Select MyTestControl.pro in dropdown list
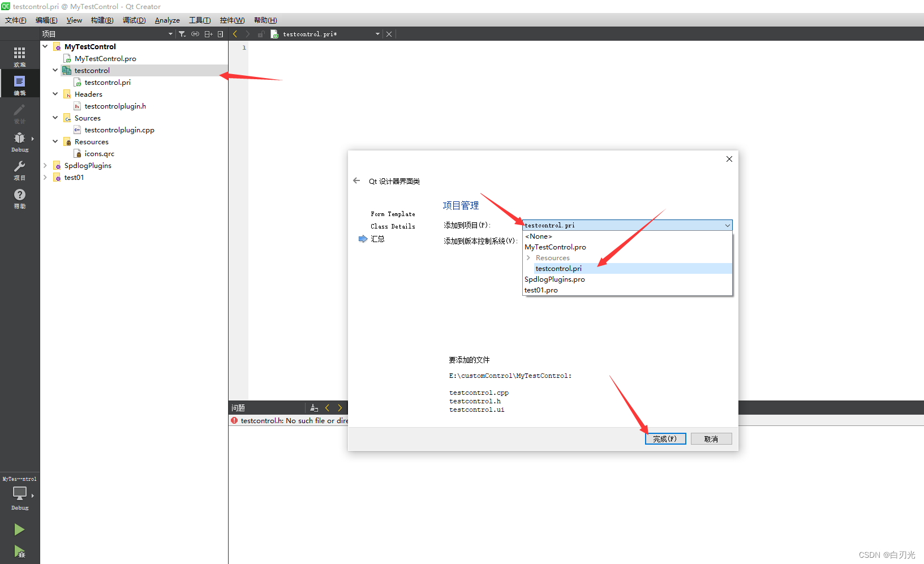The image size is (924, 564). point(628,247)
